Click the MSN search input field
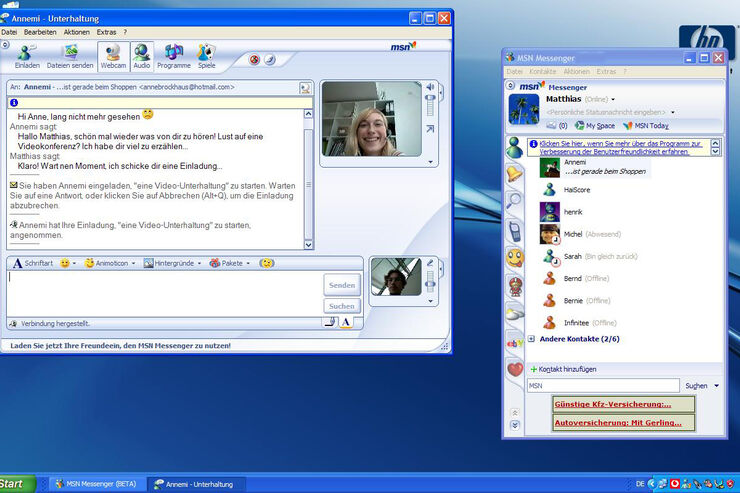The height and width of the screenshot is (493, 740). (603, 385)
